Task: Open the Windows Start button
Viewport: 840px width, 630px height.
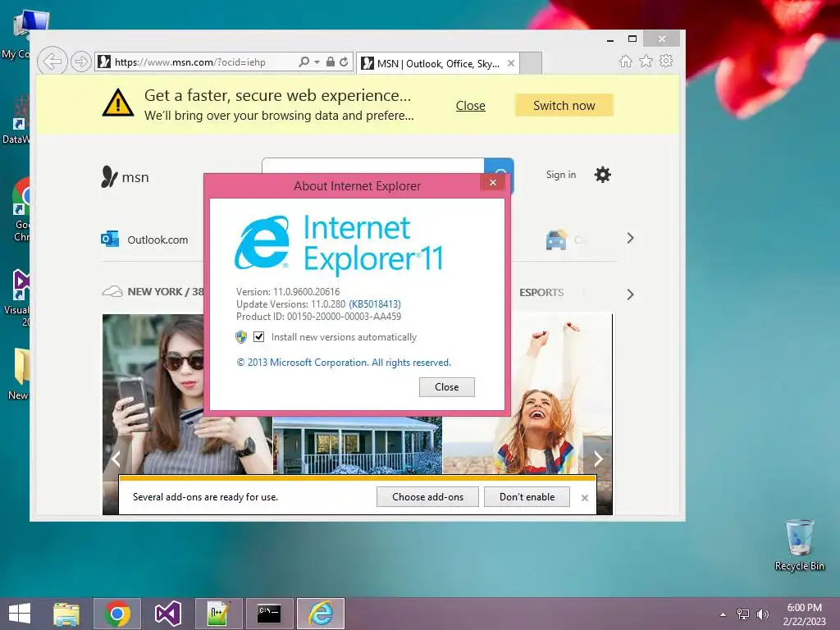Action: coord(20,614)
